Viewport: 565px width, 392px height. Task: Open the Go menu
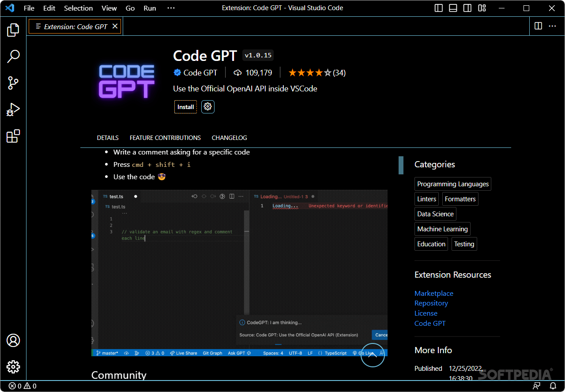(130, 8)
